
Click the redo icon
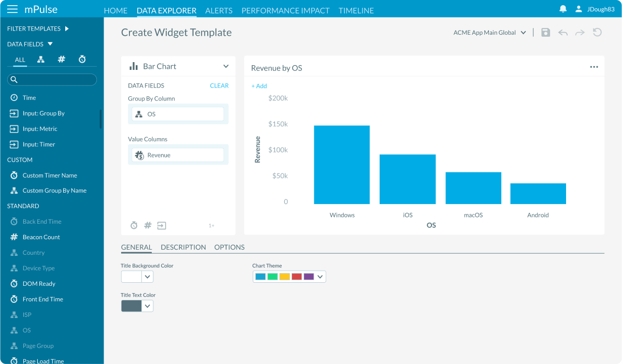coord(580,32)
